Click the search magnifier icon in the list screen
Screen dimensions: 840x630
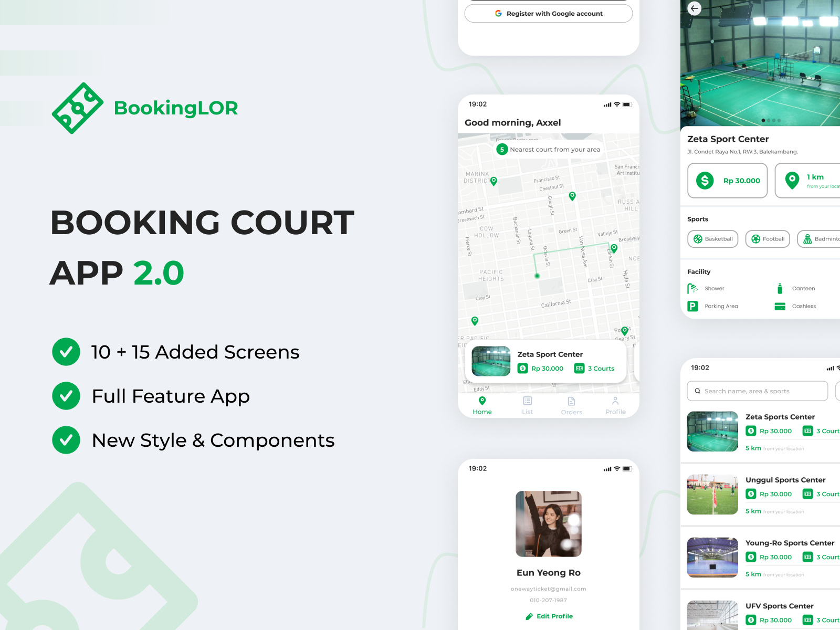(x=698, y=391)
